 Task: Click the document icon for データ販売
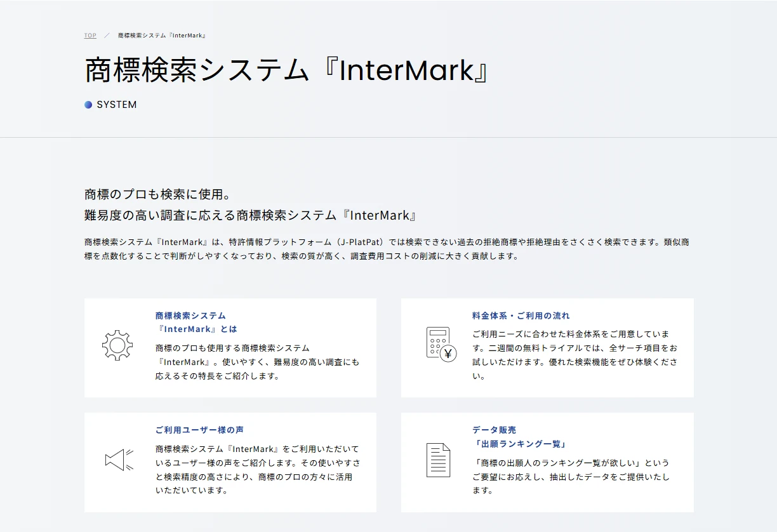point(438,460)
